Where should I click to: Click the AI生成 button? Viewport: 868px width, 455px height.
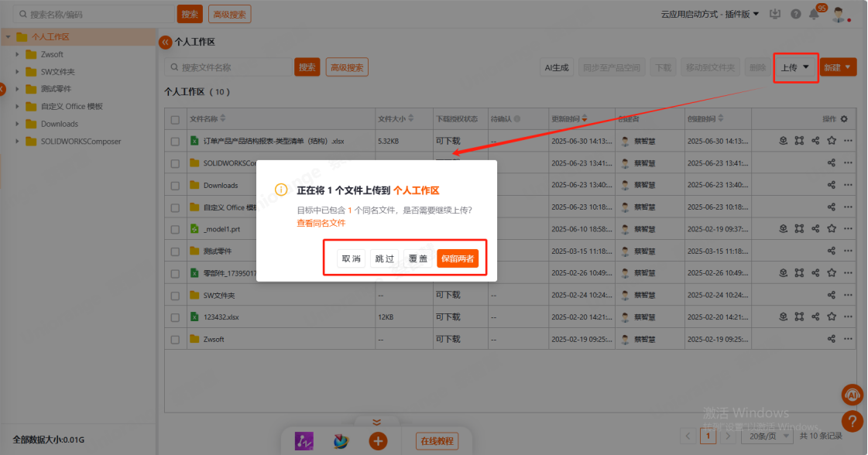tap(556, 67)
